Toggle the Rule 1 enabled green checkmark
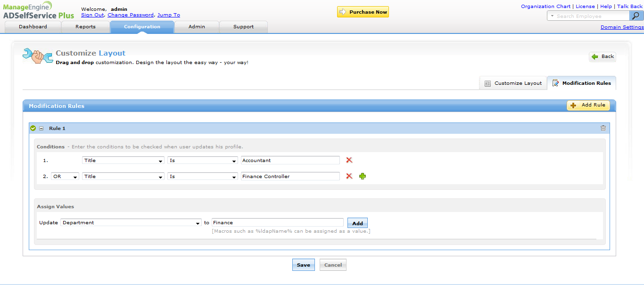The width and height of the screenshot is (644, 285). [x=33, y=128]
